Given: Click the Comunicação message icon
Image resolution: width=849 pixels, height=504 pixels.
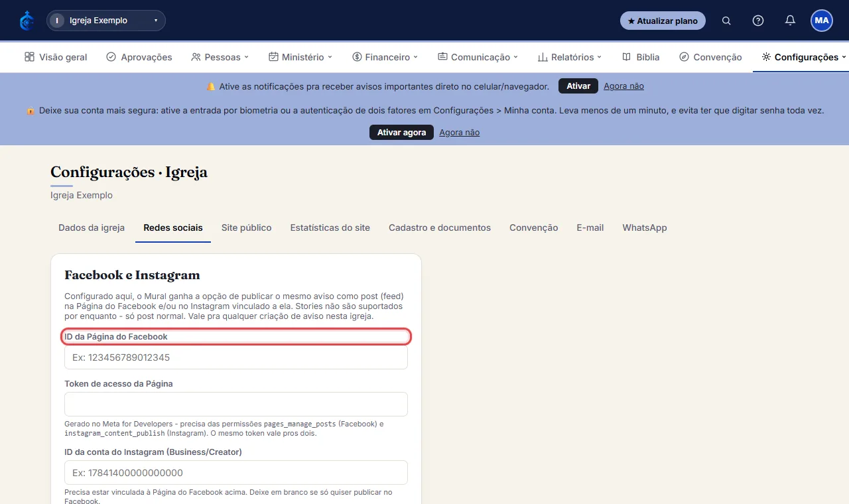Looking at the screenshot, I should (442, 57).
